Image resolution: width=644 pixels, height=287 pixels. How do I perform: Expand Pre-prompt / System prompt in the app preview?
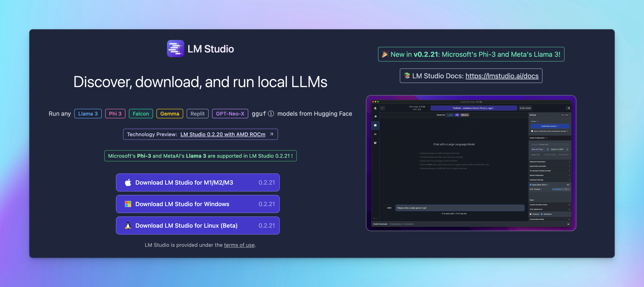click(x=550, y=171)
